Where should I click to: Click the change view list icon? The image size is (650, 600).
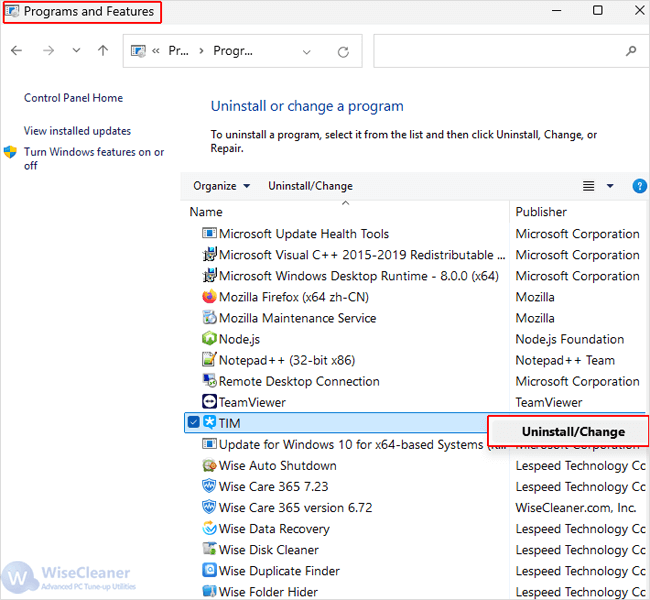pos(588,186)
